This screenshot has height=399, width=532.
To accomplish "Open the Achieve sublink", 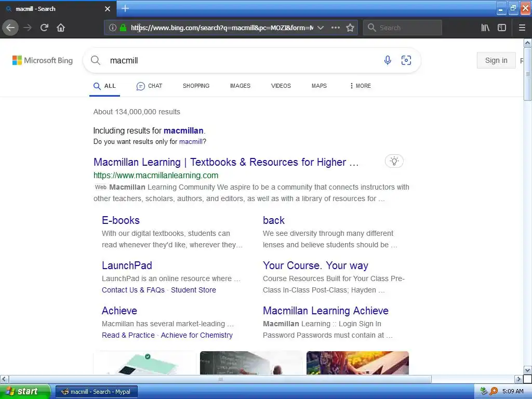I will (119, 311).
